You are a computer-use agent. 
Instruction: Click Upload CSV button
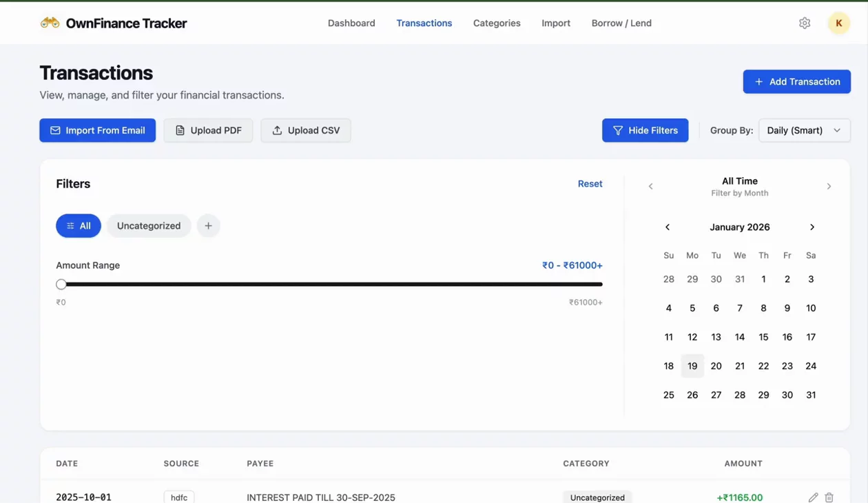[306, 130]
